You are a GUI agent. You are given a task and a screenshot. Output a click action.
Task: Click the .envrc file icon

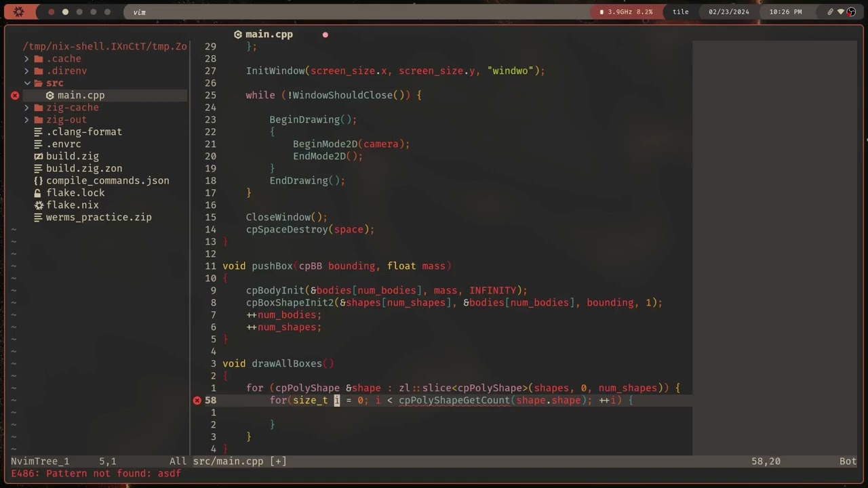(39, 144)
